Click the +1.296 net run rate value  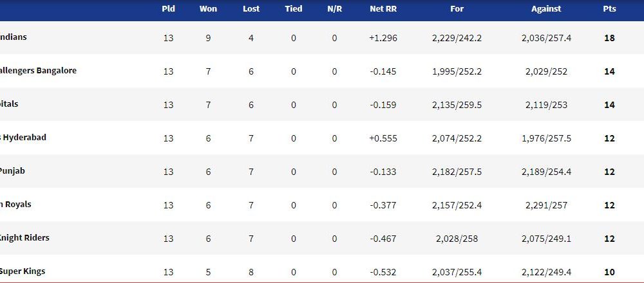[x=383, y=38]
